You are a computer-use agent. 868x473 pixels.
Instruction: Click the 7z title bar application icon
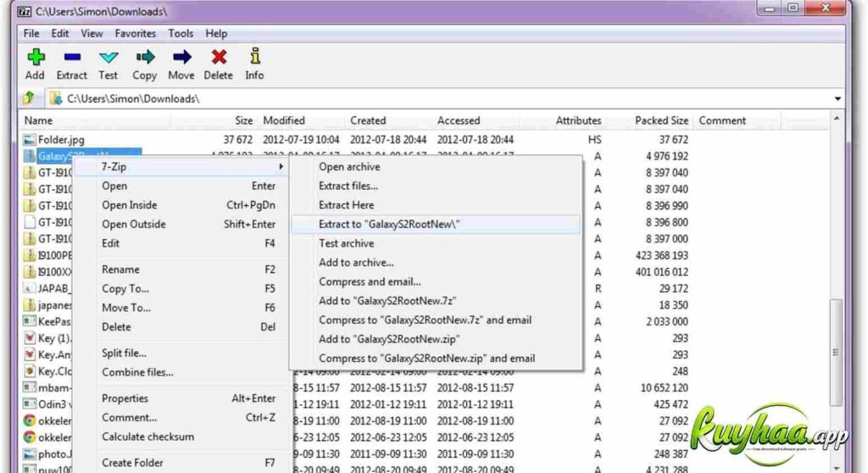pyautogui.click(x=25, y=12)
